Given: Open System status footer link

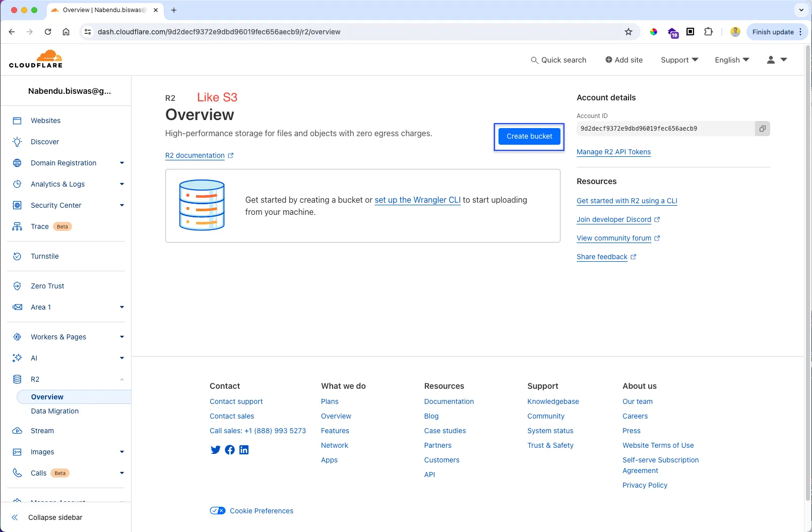Looking at the screenshot, I should point(550,431).
